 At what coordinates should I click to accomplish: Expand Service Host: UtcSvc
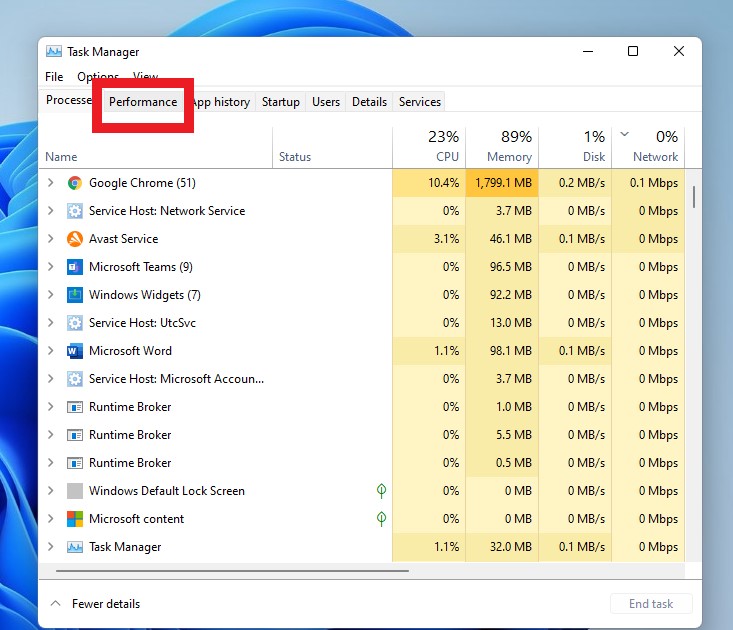click(50, 323)
